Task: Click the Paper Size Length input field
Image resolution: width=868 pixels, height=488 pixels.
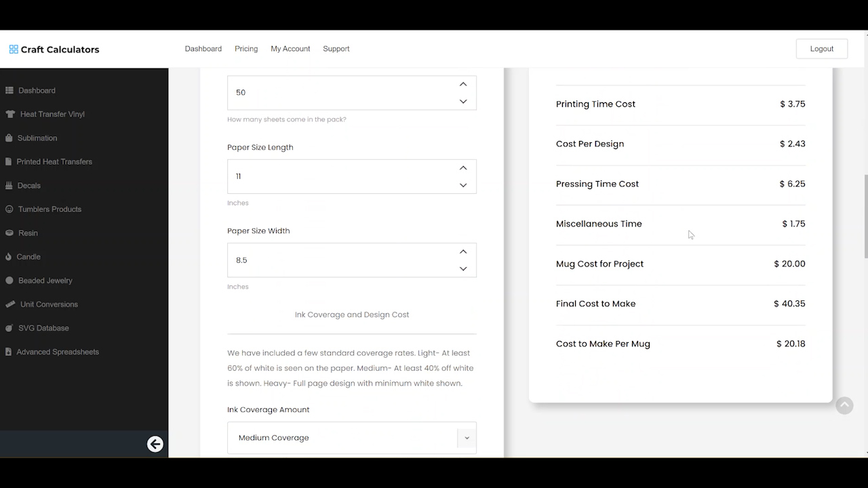Action: pos(352,176)
